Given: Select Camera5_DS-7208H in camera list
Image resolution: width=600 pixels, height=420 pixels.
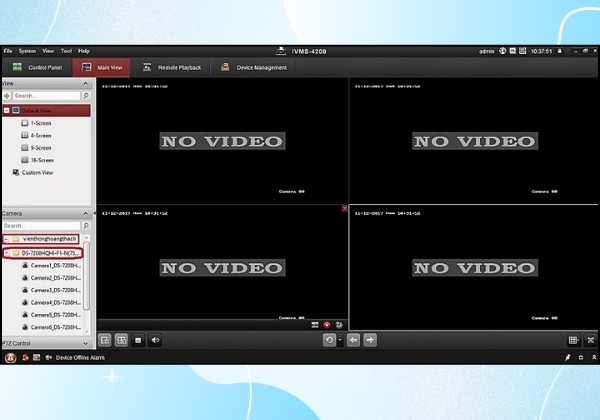Looking at the screenshot, I should pyautogui.click(x=51, y=315).
